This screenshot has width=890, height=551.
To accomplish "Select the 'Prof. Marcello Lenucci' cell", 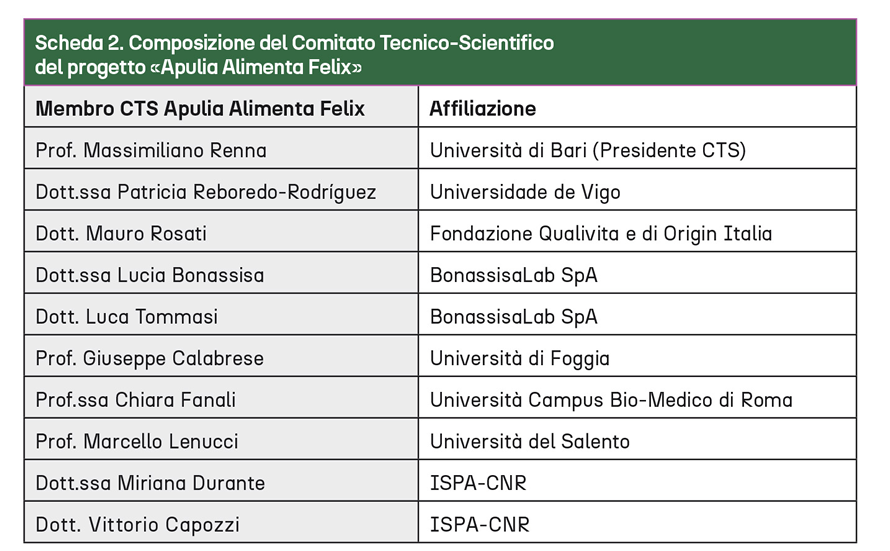I will pos(137,441).
